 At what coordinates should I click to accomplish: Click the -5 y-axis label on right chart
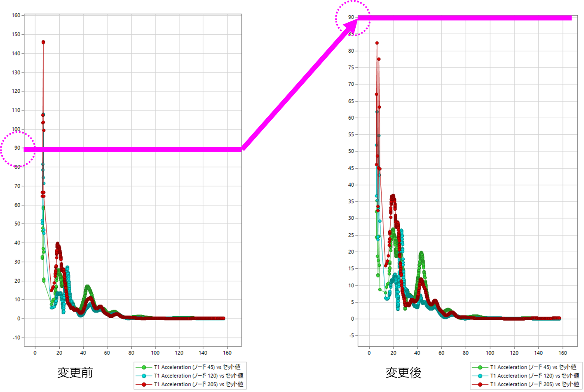tap(351, 336)
